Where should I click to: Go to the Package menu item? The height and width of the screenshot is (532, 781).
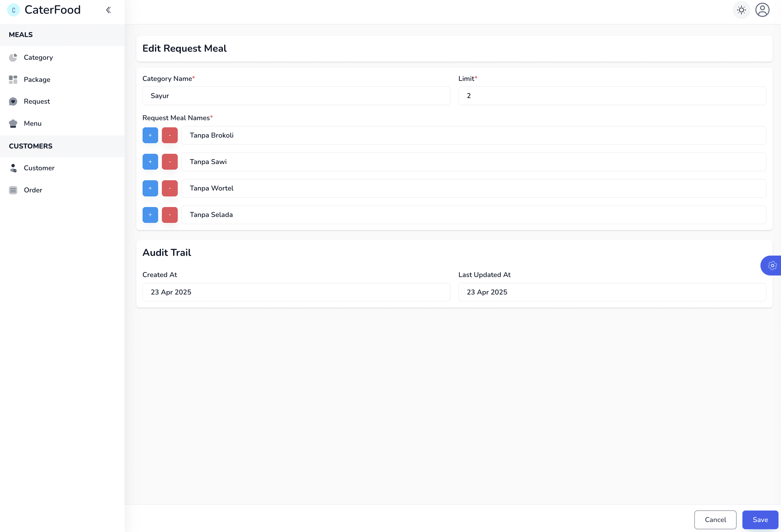click(x=37, y=80)
